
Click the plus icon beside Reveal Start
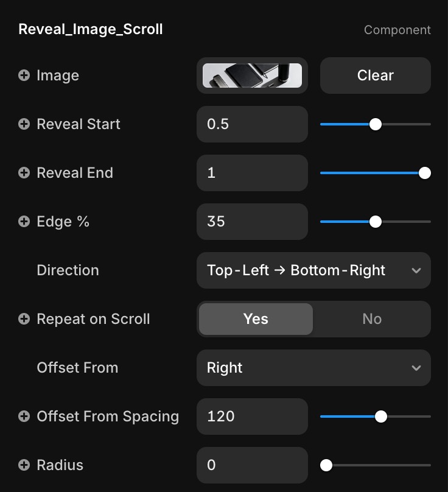tap(24, 124)
